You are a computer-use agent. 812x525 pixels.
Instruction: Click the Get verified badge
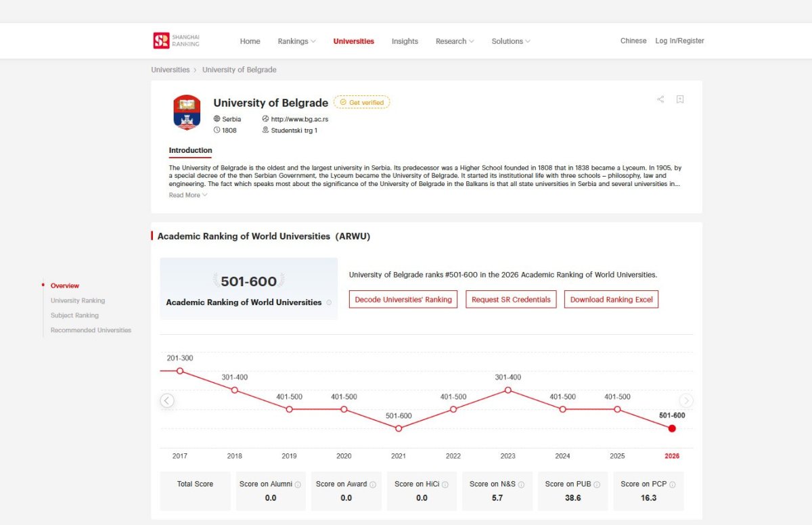click(x=362, y=102)
